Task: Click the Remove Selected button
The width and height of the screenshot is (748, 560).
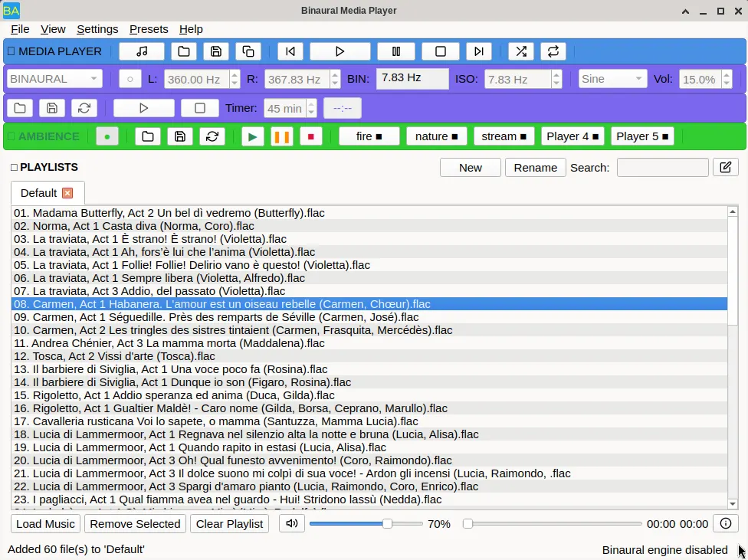Action: (135, 524)
